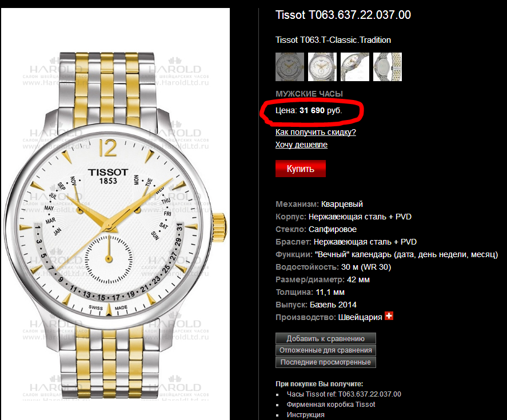
Task: Click the Swiss flag icon next to Швейцария
Action: point(389,316)
